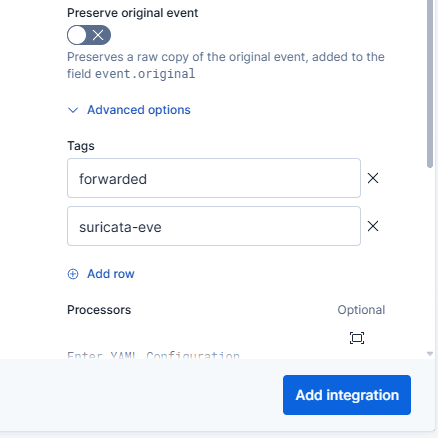Image resolution: width=438 pixels, height=438 pixels.
Task: Remove the forwarded tag row
Action: pyautogui.click(x=373, y=178)
